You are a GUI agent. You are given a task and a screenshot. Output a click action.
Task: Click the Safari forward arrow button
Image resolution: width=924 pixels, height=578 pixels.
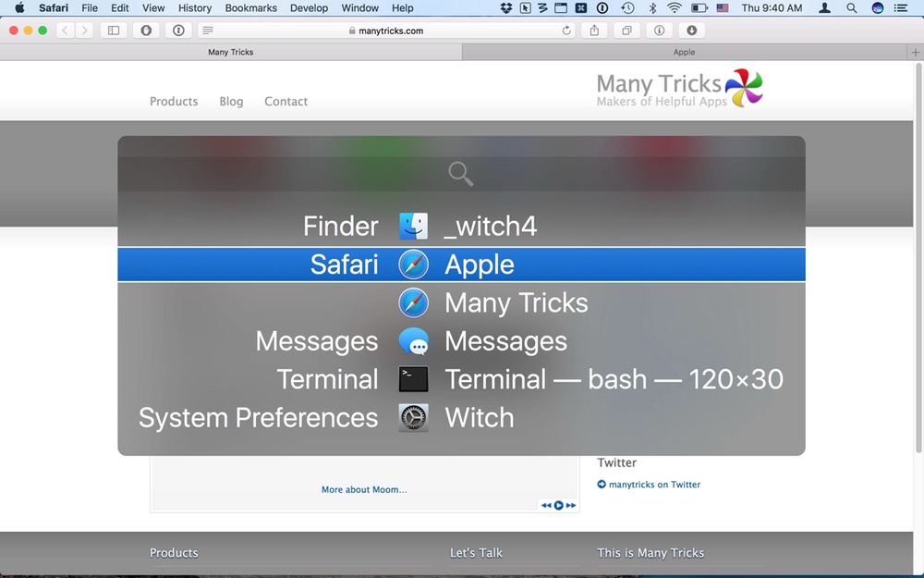84,31
